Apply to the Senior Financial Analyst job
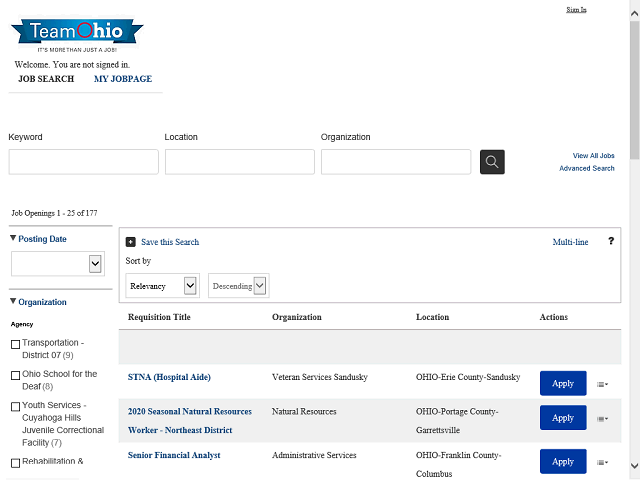The width and height of the screenshot is (640, 480). click(x=563, y=461)
